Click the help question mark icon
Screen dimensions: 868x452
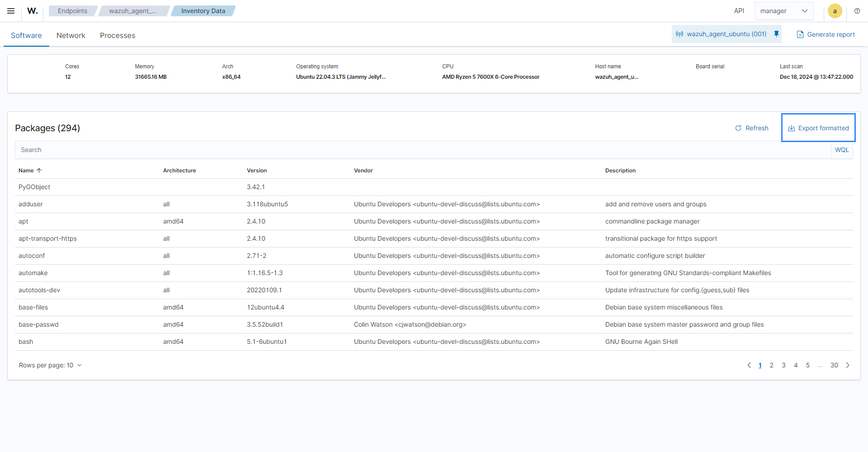coord(857,11)
